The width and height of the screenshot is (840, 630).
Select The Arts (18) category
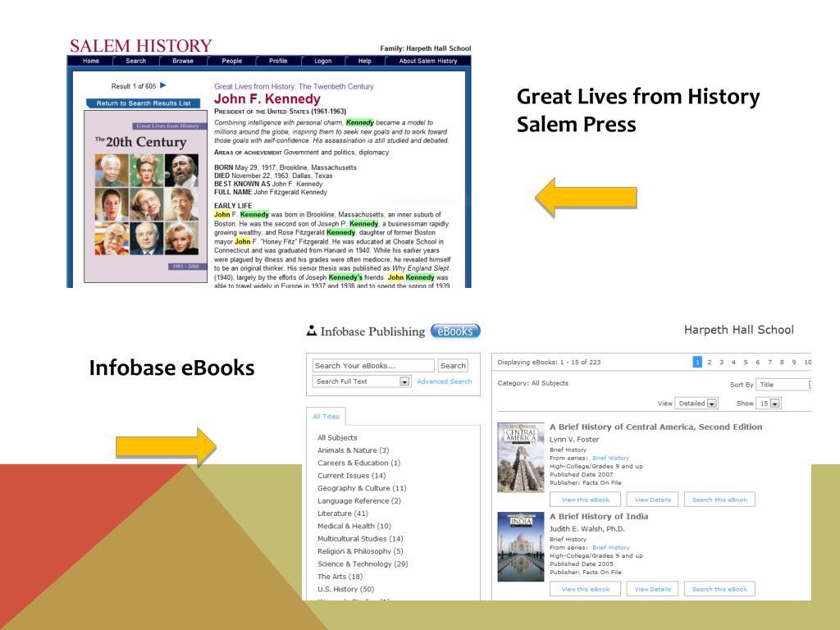coord(340,577)
